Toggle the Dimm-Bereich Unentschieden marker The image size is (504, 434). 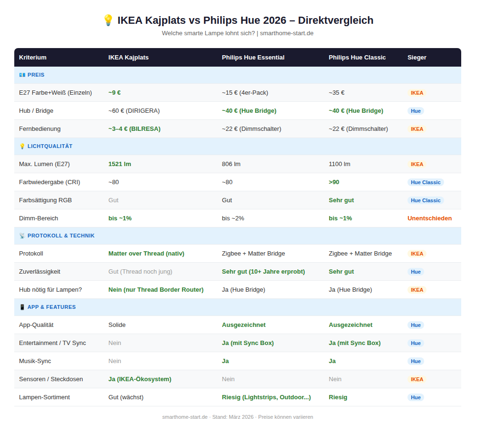429,218
